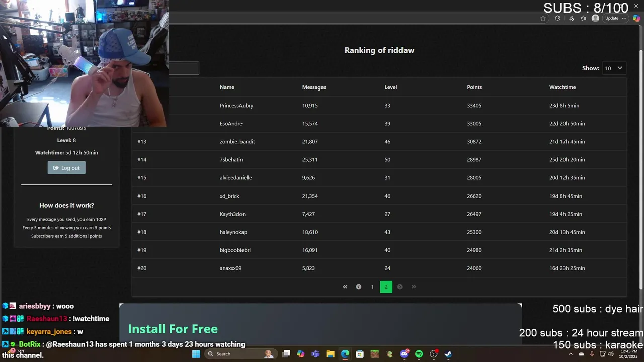Sort by the Watchtime column header
This screenshot has height=362, width=644.
[x=562, y=87]
